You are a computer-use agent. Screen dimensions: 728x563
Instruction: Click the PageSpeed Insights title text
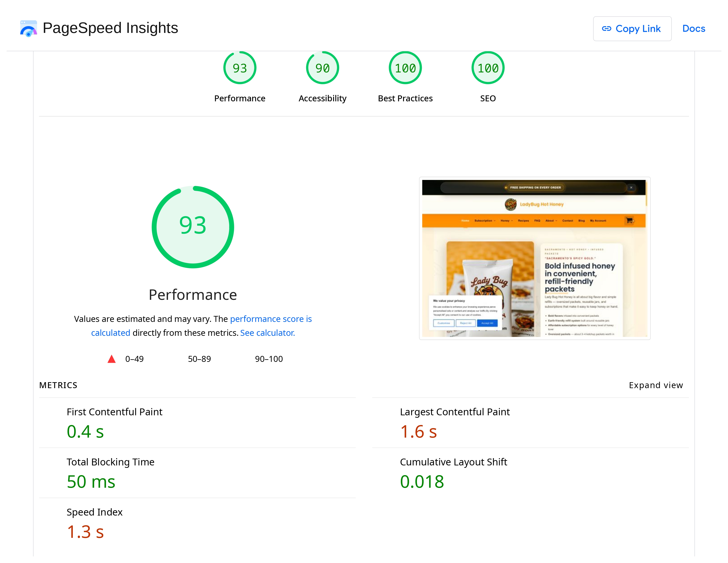click(110, 28)
